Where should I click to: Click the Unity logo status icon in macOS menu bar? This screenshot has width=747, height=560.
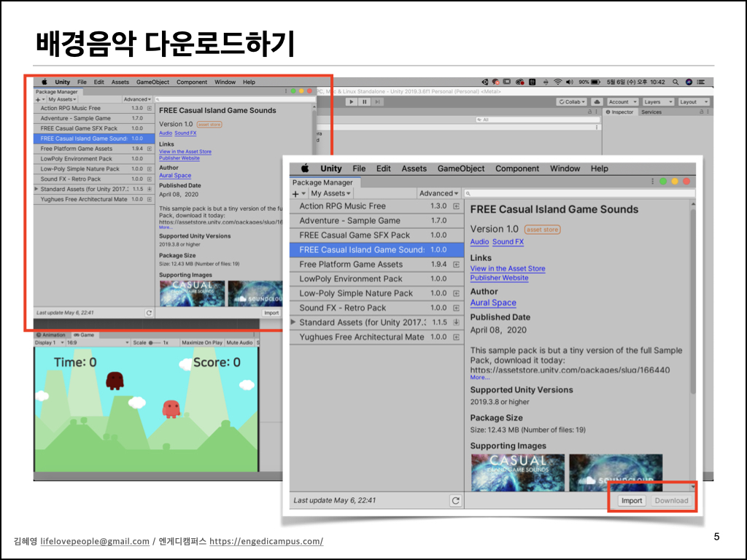[485, 82]
